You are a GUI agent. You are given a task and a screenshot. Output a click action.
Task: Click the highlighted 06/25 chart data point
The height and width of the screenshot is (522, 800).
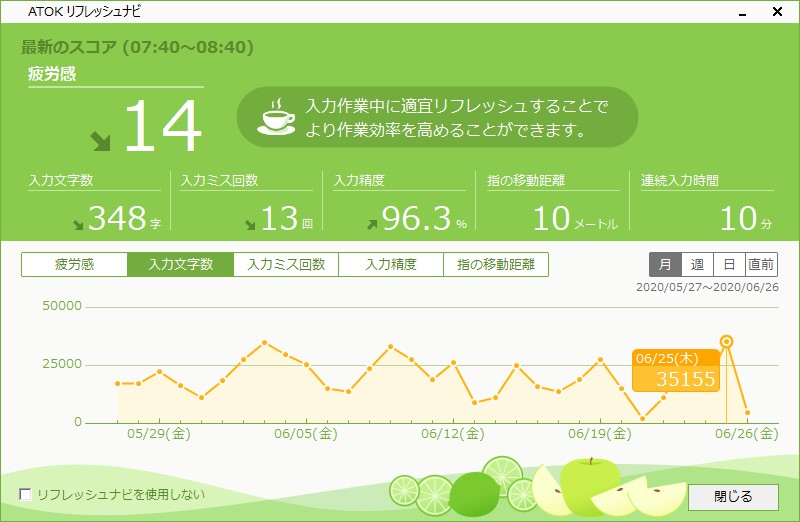[727, 342]
